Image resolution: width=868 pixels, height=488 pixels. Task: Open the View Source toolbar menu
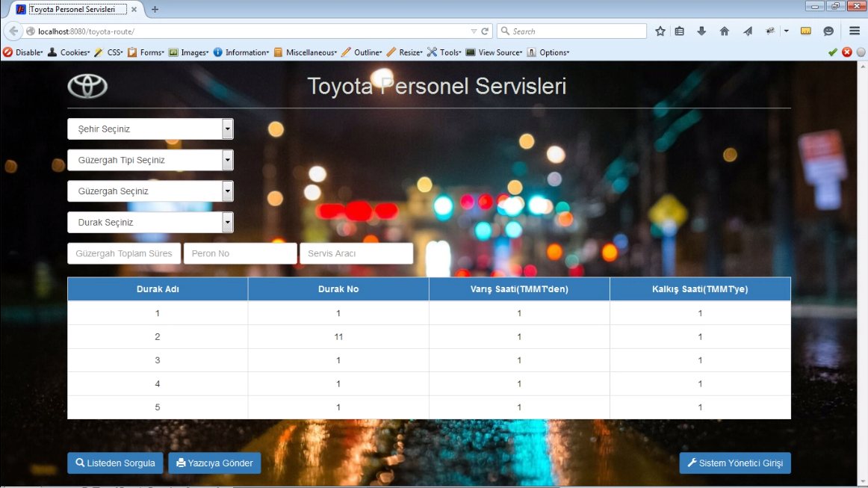[x=494, y=52]
